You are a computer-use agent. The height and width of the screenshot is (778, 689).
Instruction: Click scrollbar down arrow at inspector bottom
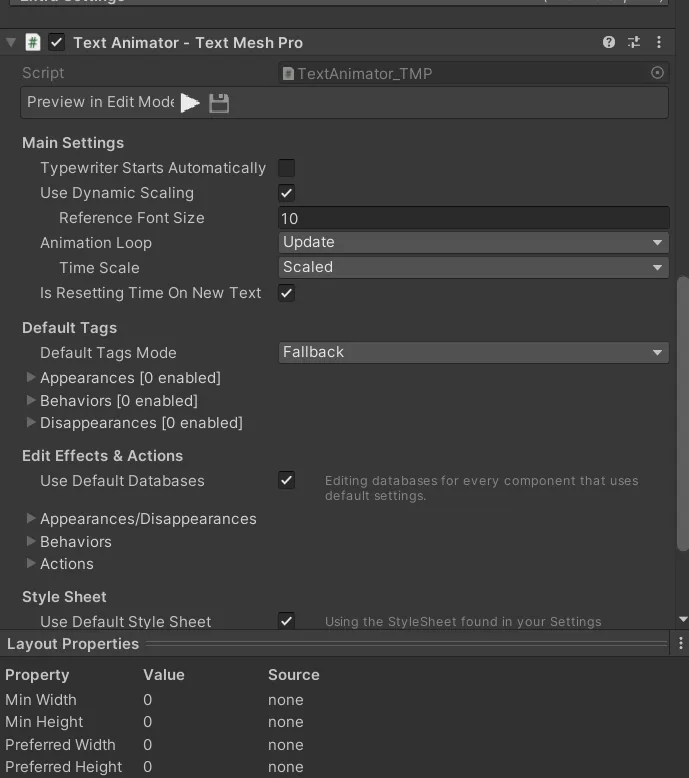683,619
